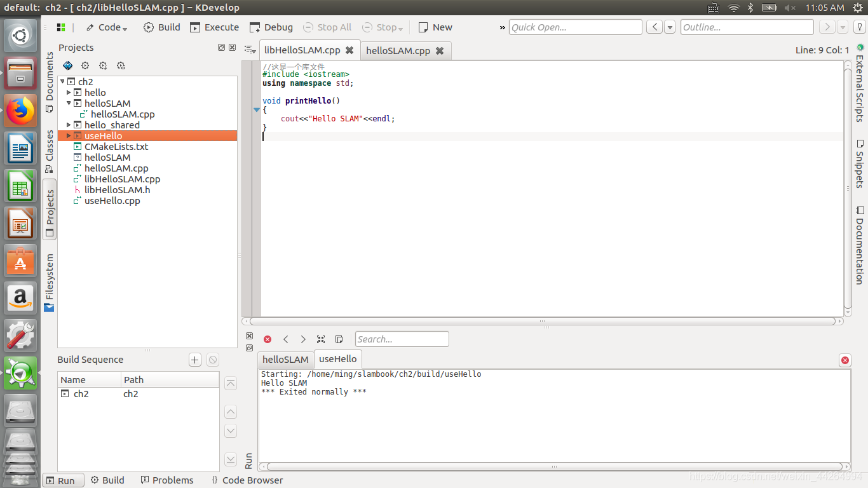Close the helloSLAM.cpp editor tab
The image size is (868, 488).
tap(439, 50)
